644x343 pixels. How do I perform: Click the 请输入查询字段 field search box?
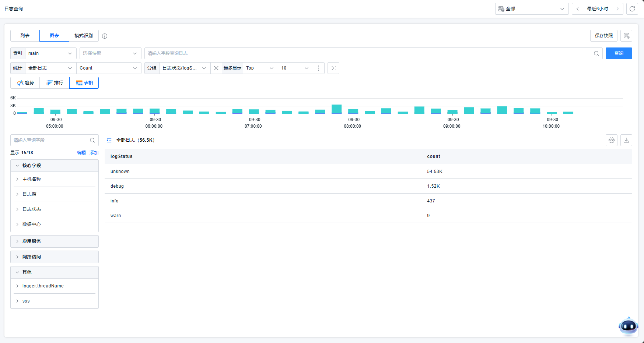51,140
